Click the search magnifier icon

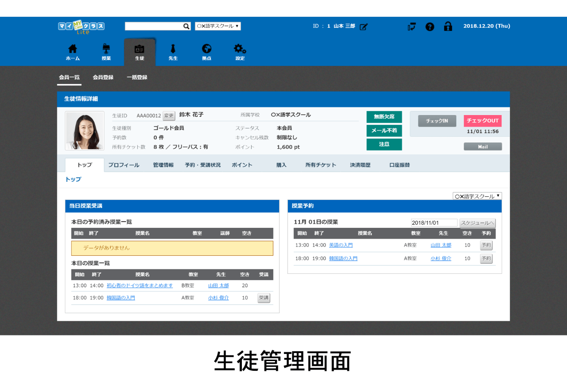coord(186,27)
